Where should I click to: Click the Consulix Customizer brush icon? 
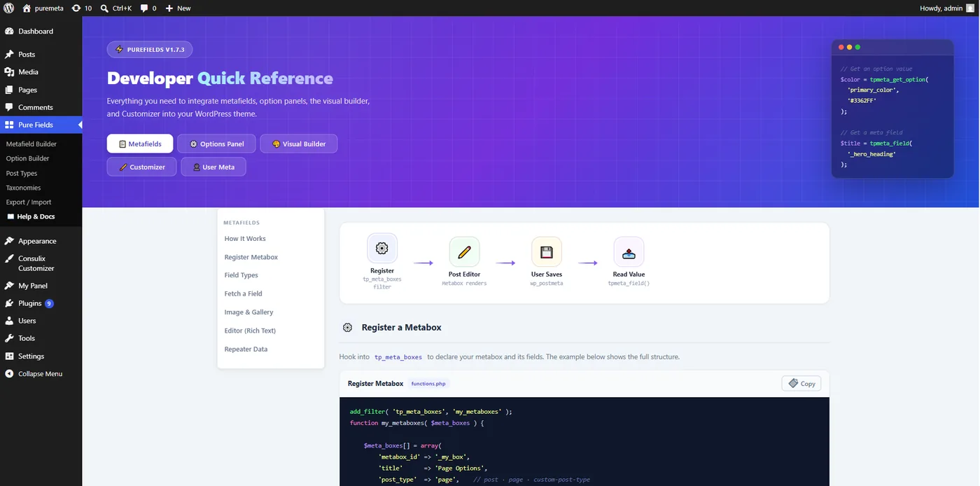point(9,259)
